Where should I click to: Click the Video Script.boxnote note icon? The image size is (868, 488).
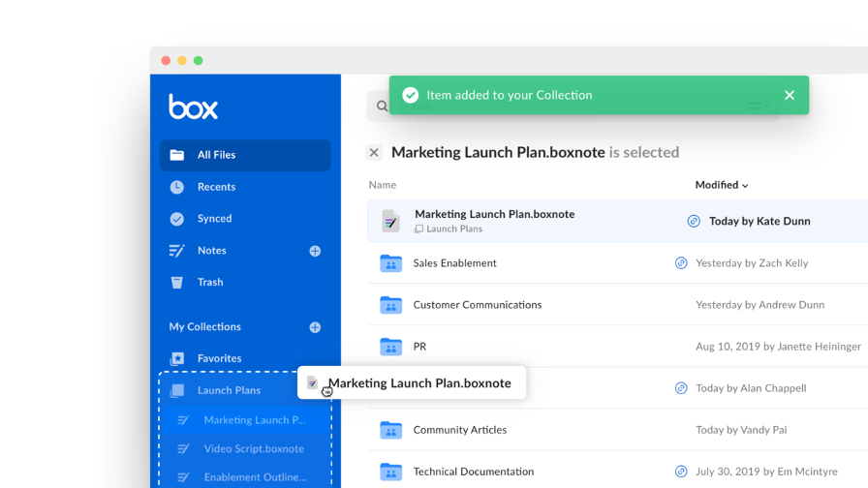coord(183,448)
